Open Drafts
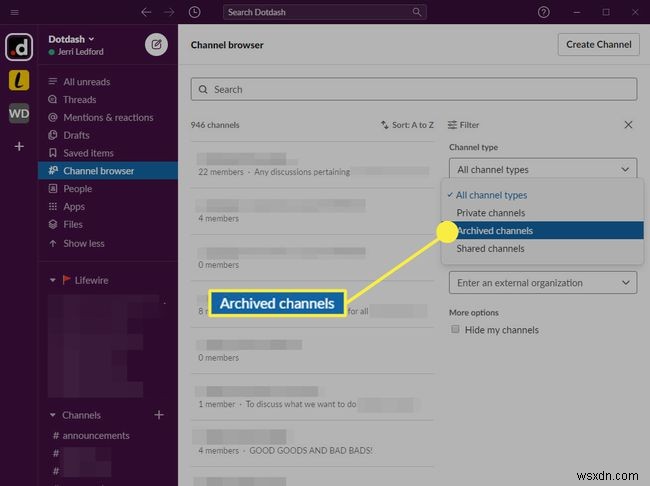This screenshot has width=650, height=486. pyautogui.click(x=108, y=135)
